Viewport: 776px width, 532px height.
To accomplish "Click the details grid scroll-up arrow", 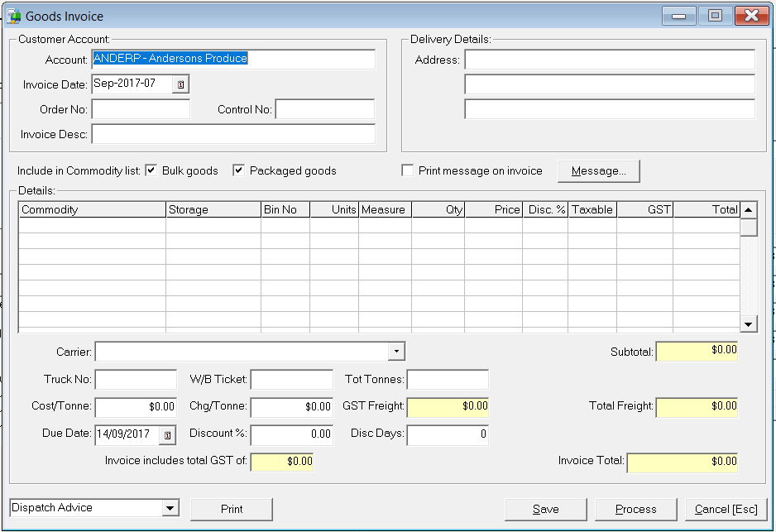I will [748, 210].
